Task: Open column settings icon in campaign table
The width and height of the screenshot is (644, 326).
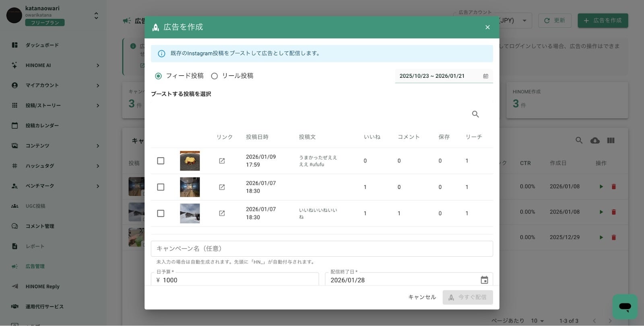Action: [x=611, y=141]
